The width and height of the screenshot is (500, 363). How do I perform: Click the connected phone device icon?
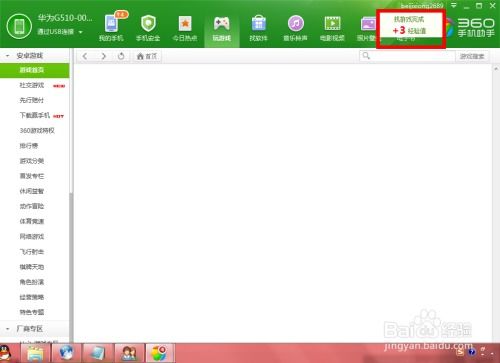tap(19, 26)
